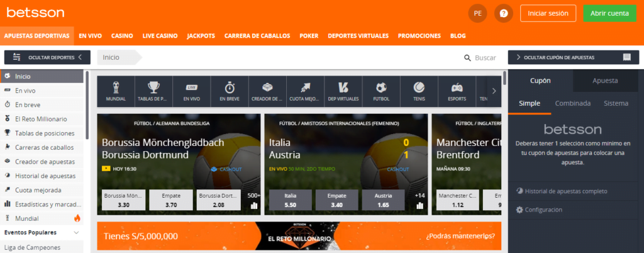Click the El Reto Millonario banner
The image size is (644, 253).
coord(299,236)
